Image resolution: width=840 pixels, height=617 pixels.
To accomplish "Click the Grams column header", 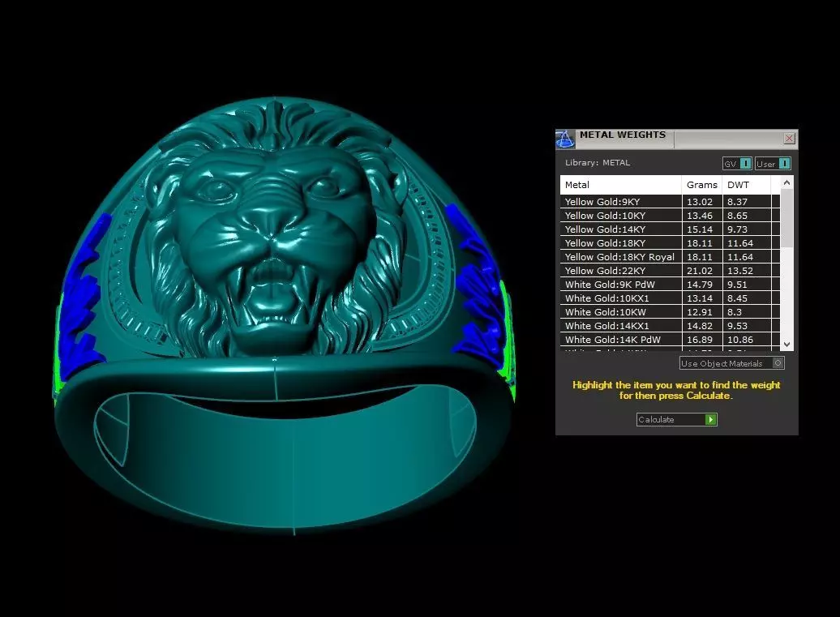I will [x=702, y=185].
